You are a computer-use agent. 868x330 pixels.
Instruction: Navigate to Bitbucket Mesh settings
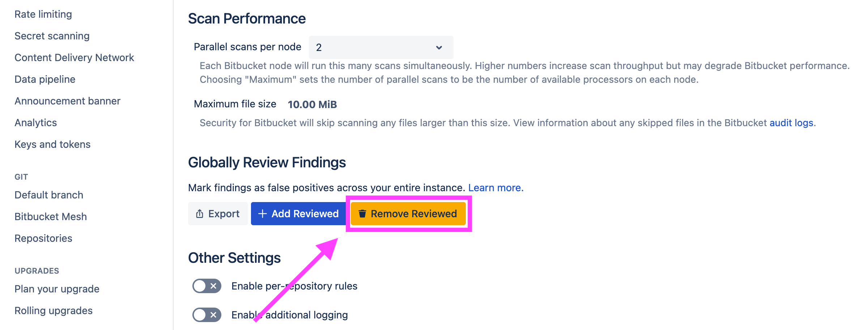pos(50,217)
